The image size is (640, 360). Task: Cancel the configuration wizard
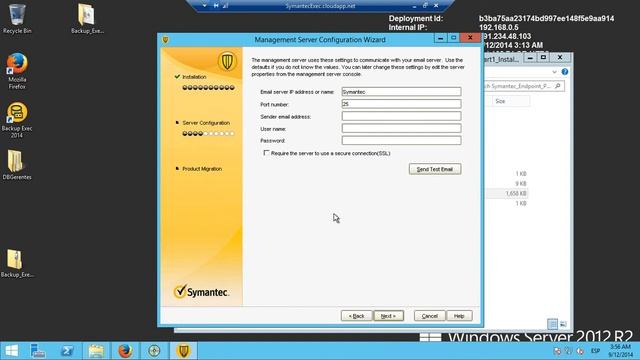click(x=429, y=316)
